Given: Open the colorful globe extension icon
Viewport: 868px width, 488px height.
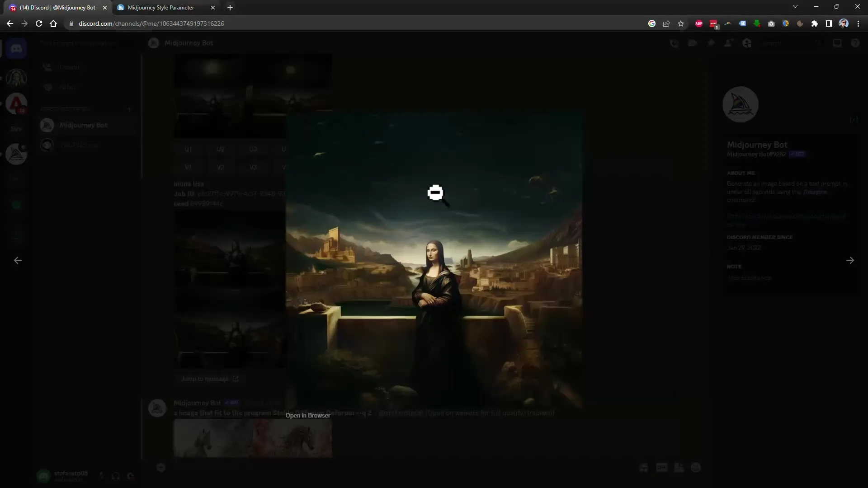Looking at the screenshot, I should [x=786, y=23].
